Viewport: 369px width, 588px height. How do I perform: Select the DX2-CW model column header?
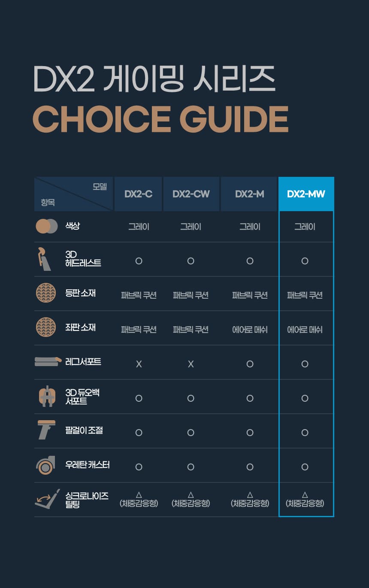click(191, 194)
